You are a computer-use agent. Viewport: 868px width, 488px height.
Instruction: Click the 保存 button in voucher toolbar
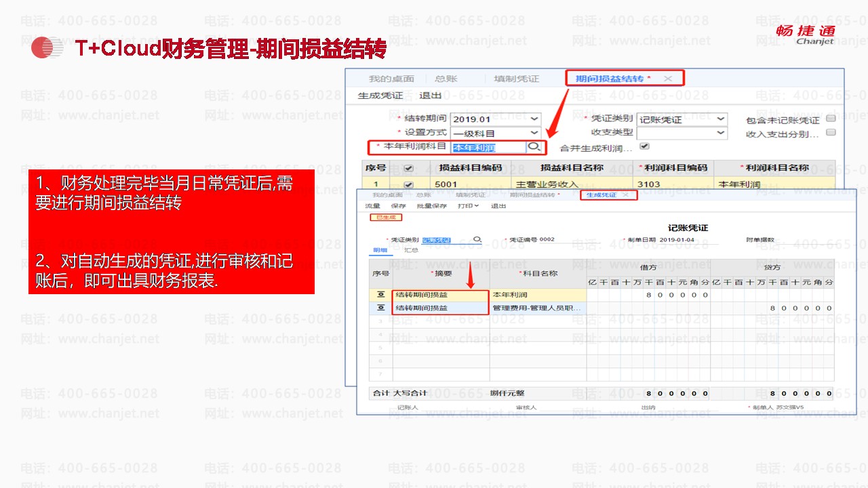[x=399, y=206]
